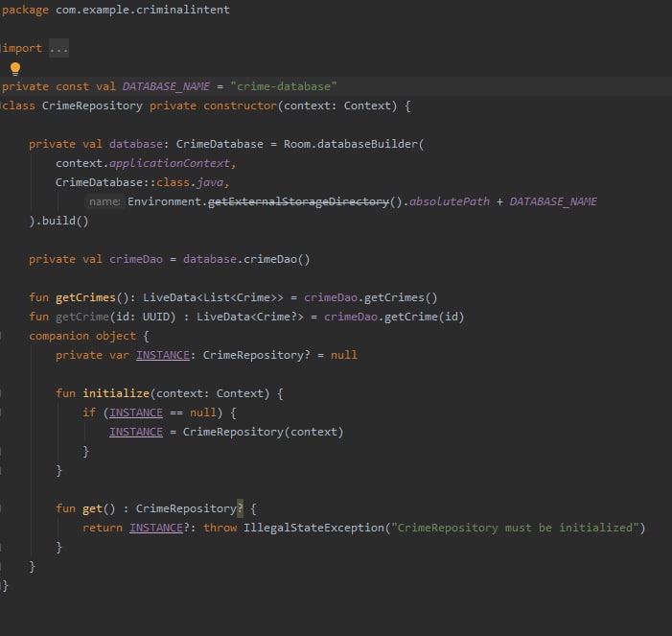This screenshot has height=636, width=672.
Task: Click the private constructor keyword
Action: [213, 106]
